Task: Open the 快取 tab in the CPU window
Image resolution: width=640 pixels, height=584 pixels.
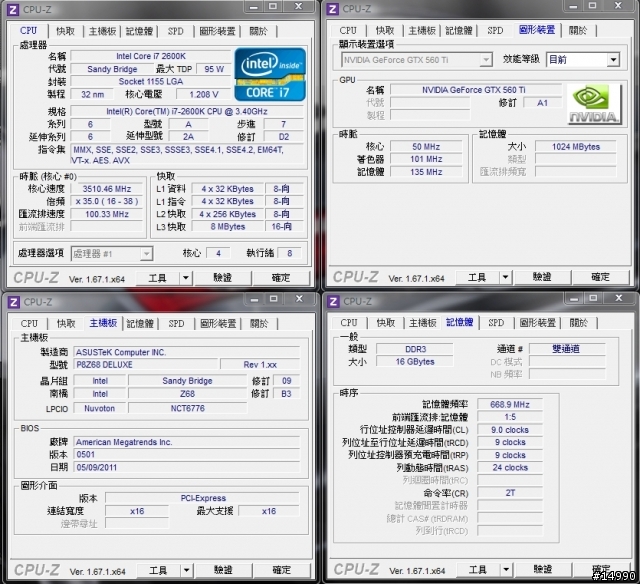Action: coord(65,31)
